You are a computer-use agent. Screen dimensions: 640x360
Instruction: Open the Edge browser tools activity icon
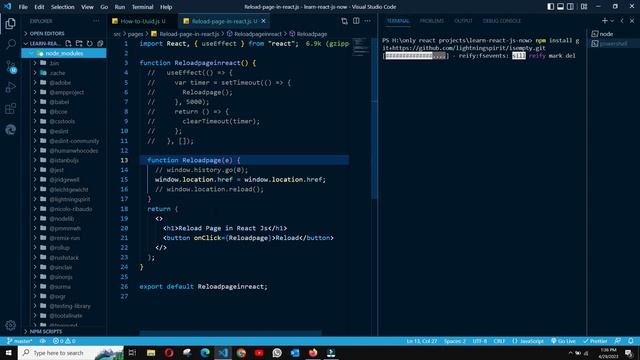tap(11, 130)
